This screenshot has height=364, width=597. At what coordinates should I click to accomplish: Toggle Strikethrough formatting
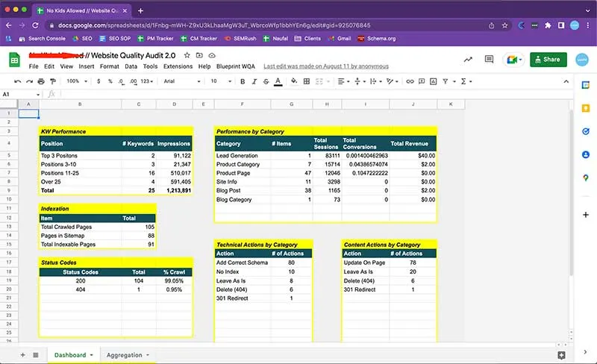[x=266, y=81]
